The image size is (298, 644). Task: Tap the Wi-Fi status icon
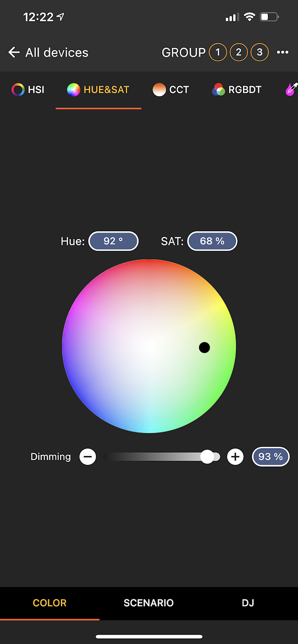click(249, 17)
